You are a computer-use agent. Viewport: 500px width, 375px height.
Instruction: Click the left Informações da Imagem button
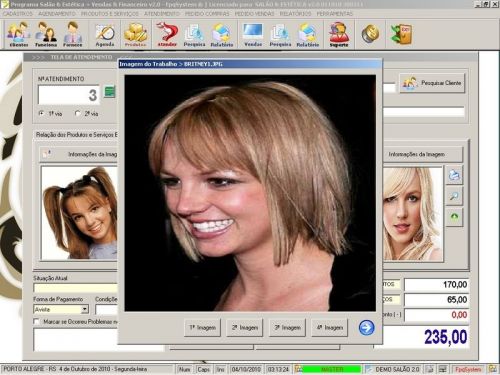tap(79, 154)
